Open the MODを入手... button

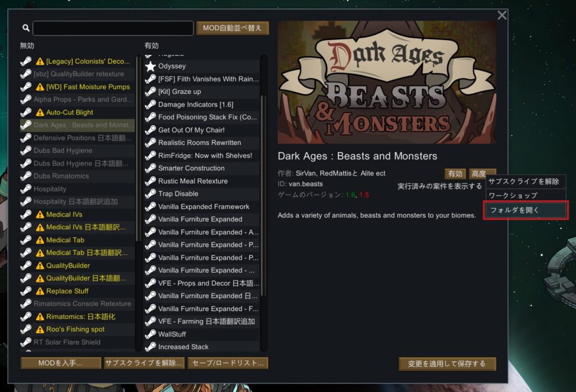[61, 363]
